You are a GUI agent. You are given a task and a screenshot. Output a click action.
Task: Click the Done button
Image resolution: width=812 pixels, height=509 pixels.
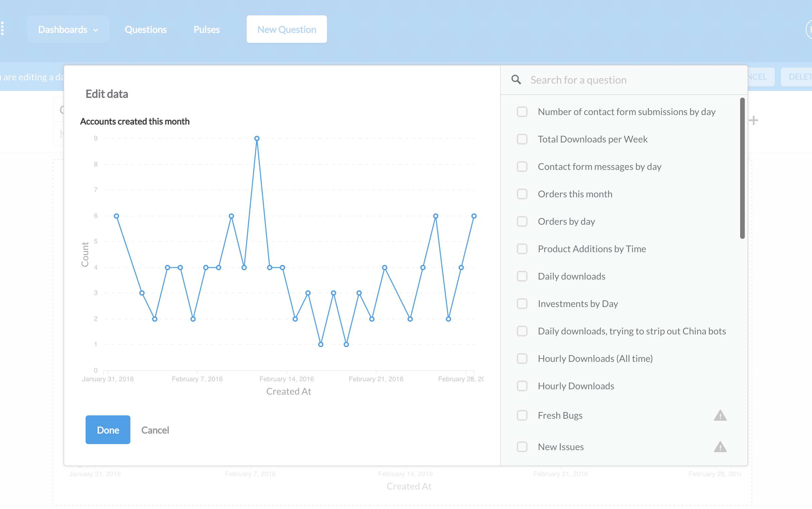point(108,429)
